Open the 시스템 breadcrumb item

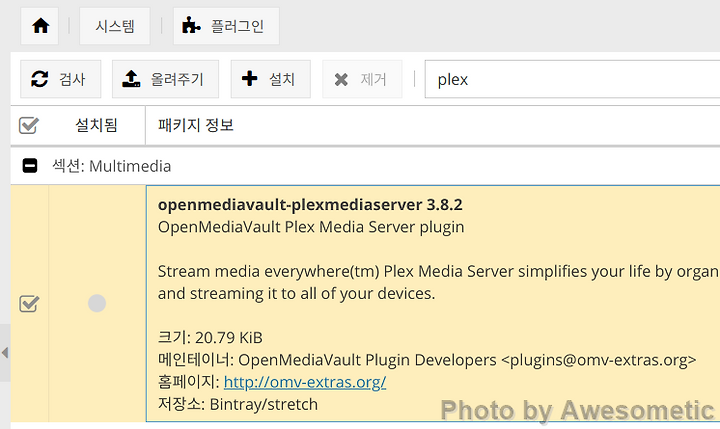tap(115, 26)
